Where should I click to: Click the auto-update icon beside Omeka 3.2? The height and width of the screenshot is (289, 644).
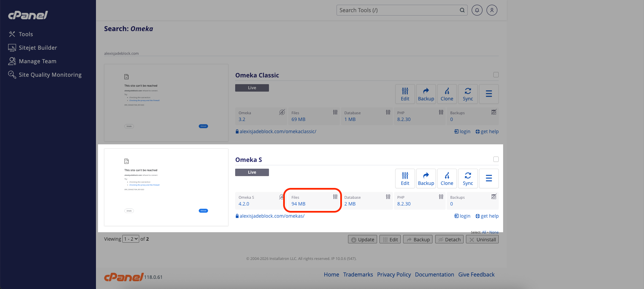(x=282, y=112)
